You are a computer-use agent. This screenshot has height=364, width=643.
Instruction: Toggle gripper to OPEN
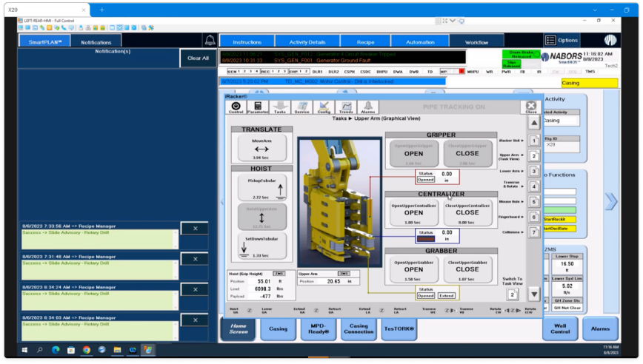413,154
